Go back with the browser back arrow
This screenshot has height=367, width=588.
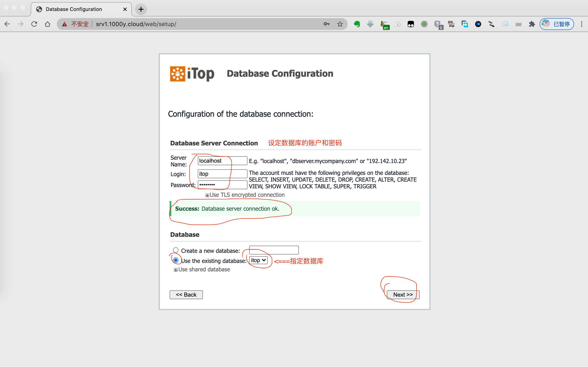(7, 24)
